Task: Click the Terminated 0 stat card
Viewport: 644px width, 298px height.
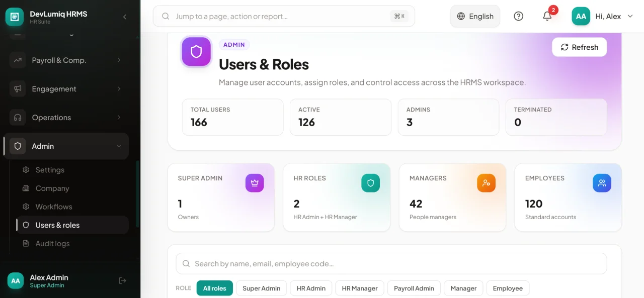Action: pyautogui.click(x=556, y=117)
